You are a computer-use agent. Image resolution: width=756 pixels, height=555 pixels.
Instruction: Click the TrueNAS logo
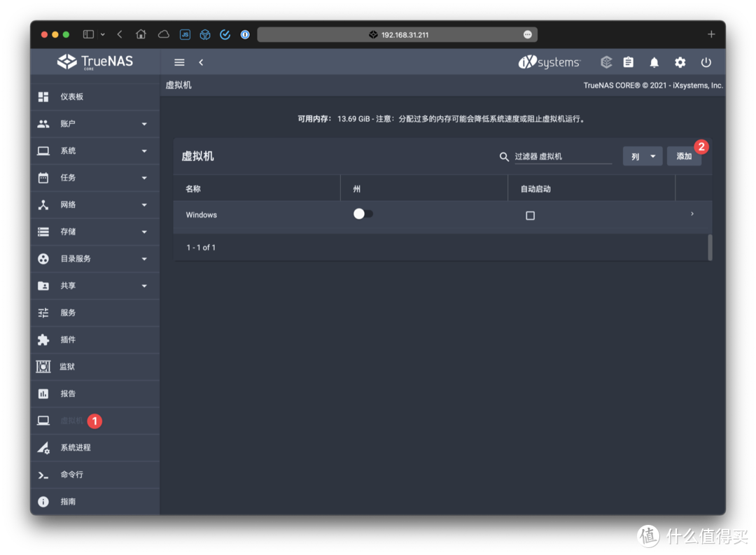95,62
